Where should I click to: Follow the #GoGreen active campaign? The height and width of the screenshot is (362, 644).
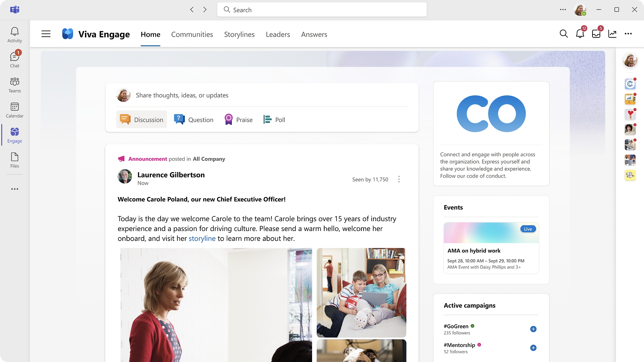click(534, 329)
